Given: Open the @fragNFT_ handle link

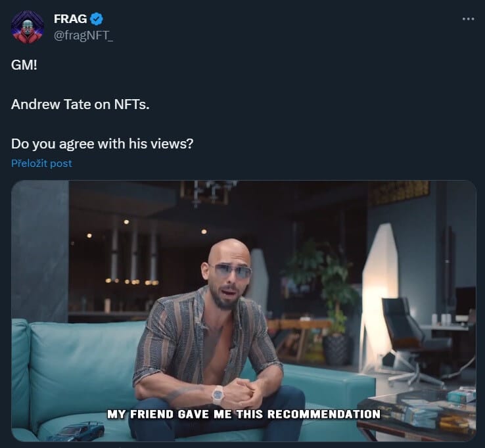Looking at the screenshot, I should (83, 35).
